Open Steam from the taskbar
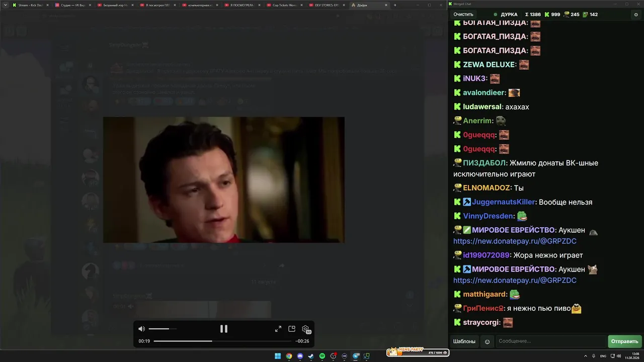This screenshot has width=644, height=362. click(311, 356)
